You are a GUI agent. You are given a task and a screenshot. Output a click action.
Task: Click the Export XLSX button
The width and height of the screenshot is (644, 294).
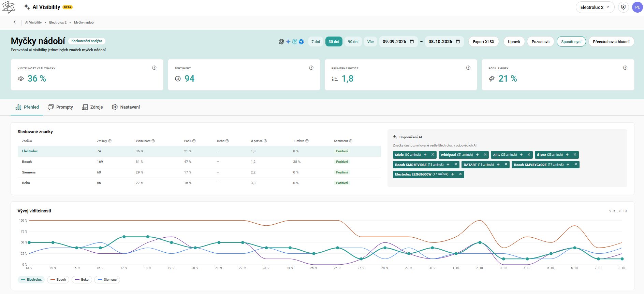coord(483,42)
